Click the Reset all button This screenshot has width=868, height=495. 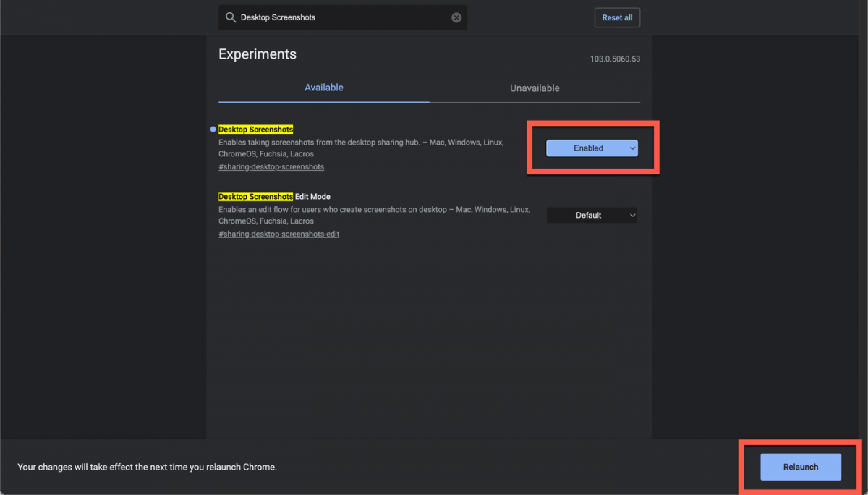617,17
